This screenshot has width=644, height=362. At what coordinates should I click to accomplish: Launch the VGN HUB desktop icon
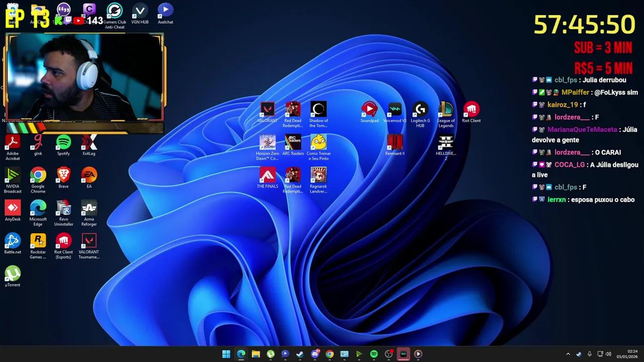click(x=140, y=14)
